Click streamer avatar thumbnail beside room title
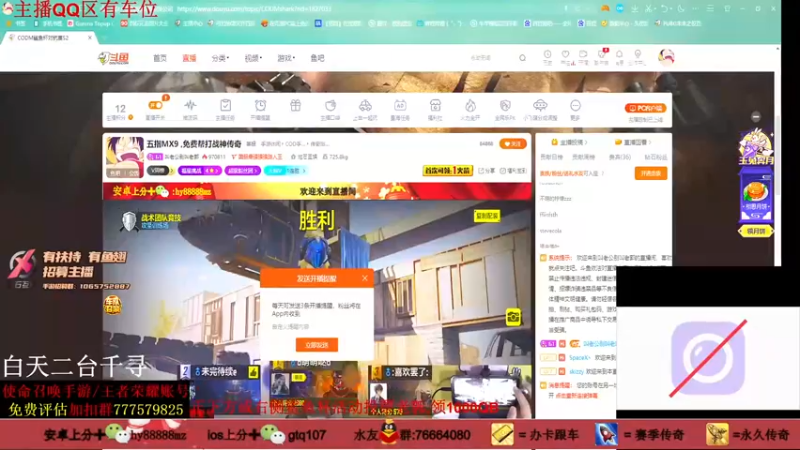800x450 pixels. [x=125, y=157]
